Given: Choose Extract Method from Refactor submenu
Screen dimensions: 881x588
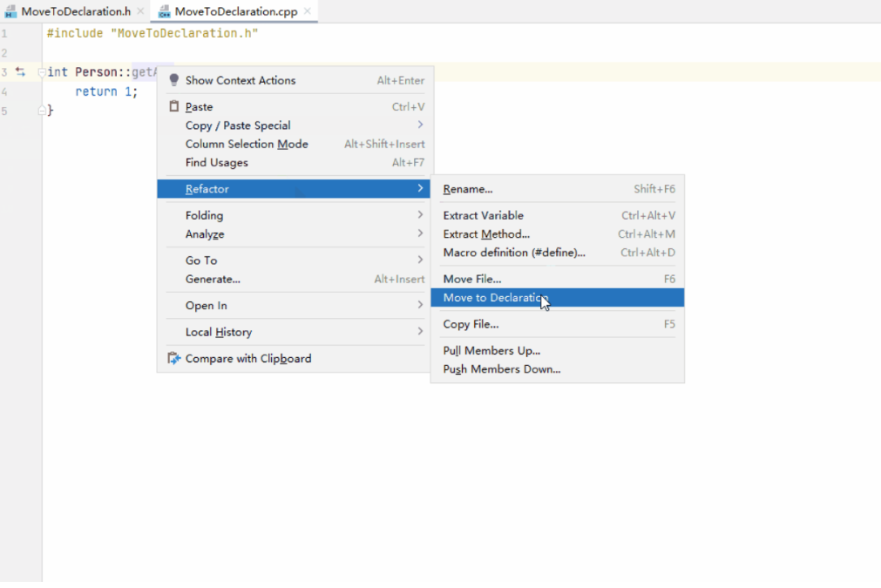Looking at the screenshot, I should [486, 234].
